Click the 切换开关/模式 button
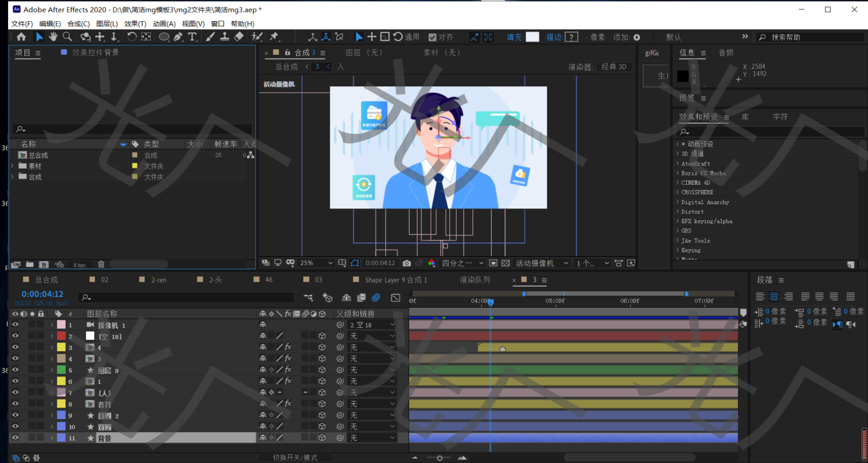This screenshot has width=868, height=463. pyautogui.click(x=295, y=458)
